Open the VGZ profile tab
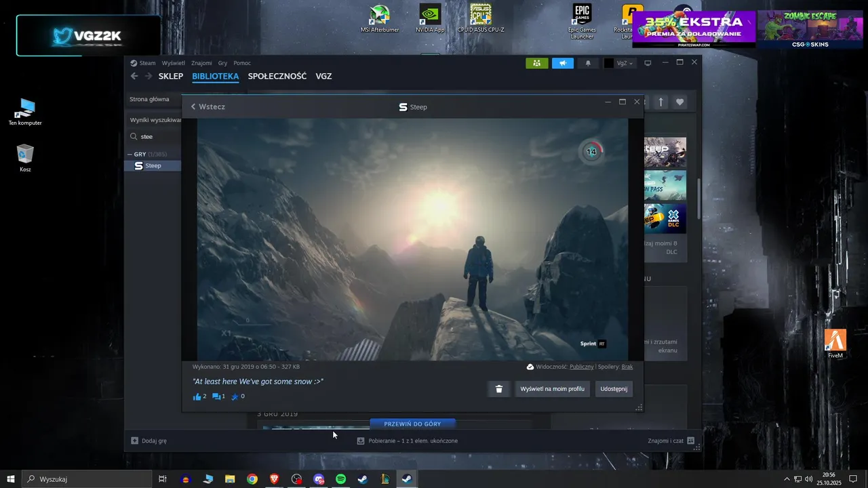 tap(323, 77)
